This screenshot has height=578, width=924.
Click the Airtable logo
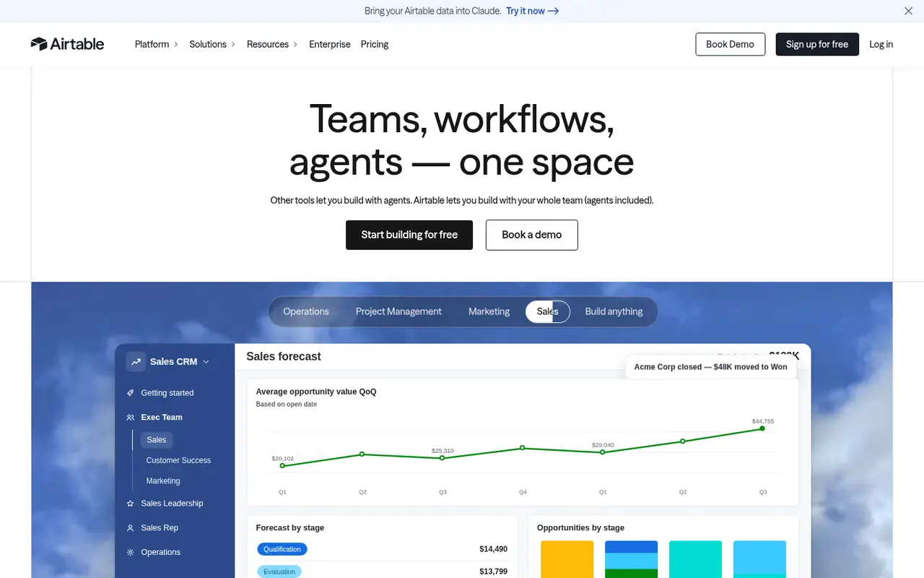click(x=67, y=44)
